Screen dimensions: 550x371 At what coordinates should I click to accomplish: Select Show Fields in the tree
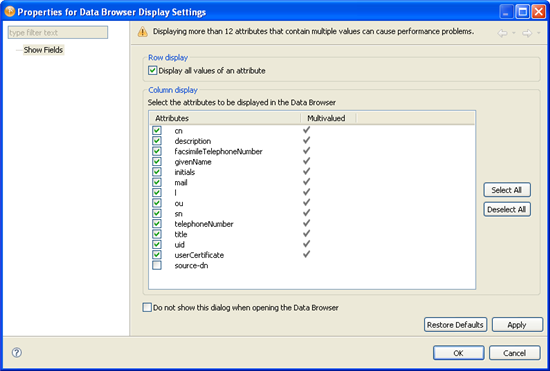click(x=43, y=50)
